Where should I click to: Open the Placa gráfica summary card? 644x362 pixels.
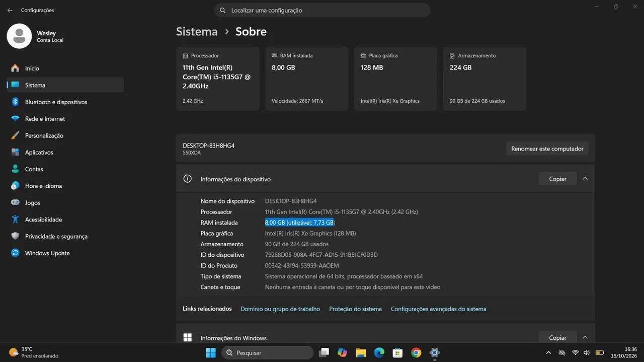[395, 79]
